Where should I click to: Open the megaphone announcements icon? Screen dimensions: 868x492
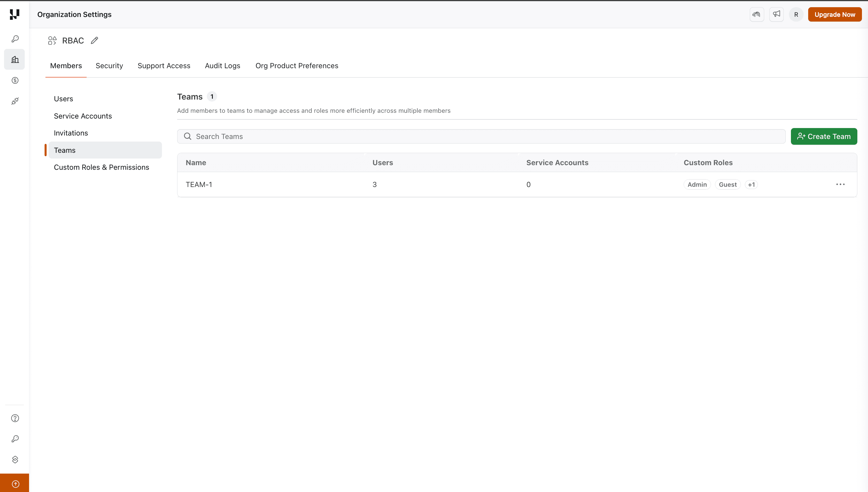(x=777, y=14)
